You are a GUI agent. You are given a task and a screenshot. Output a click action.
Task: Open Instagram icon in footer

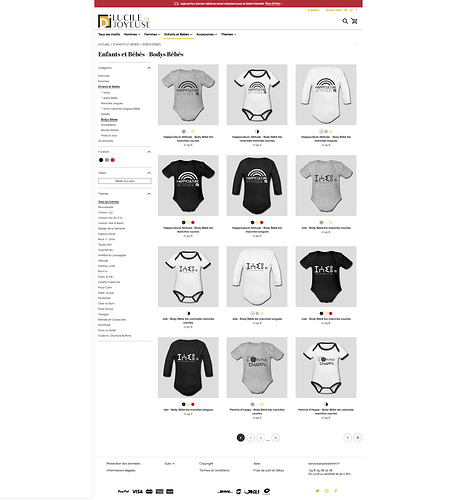[327, 491]
